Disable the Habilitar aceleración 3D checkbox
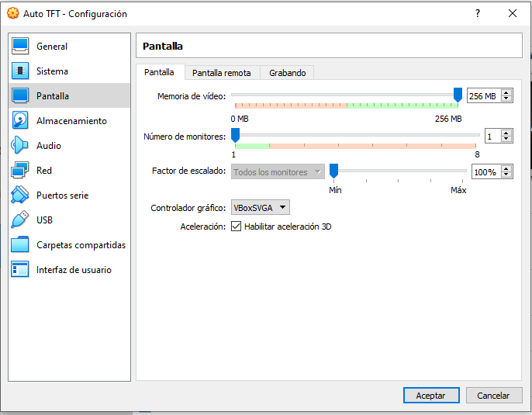 [237, 227]
